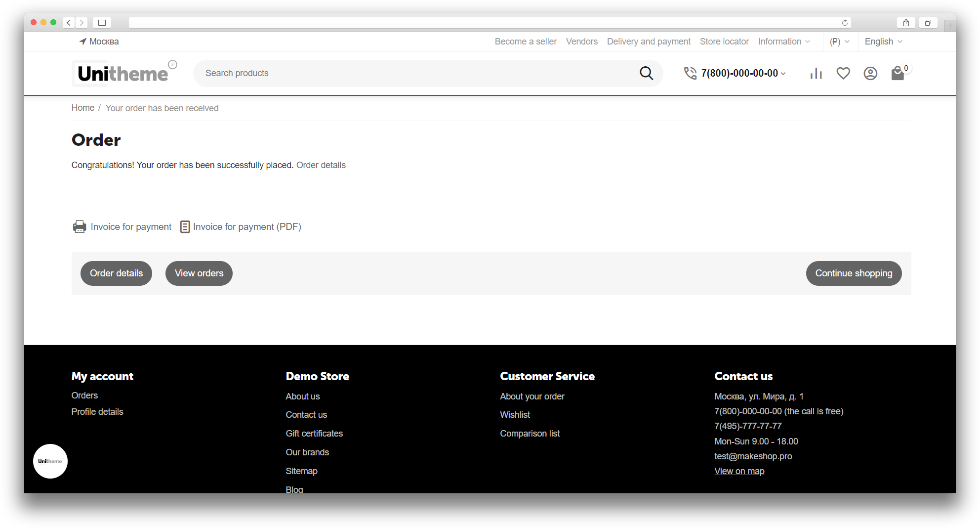Open the Vendors top menu item
The width and height of the screenshot is (980, 528).
[x=581, y=42]
